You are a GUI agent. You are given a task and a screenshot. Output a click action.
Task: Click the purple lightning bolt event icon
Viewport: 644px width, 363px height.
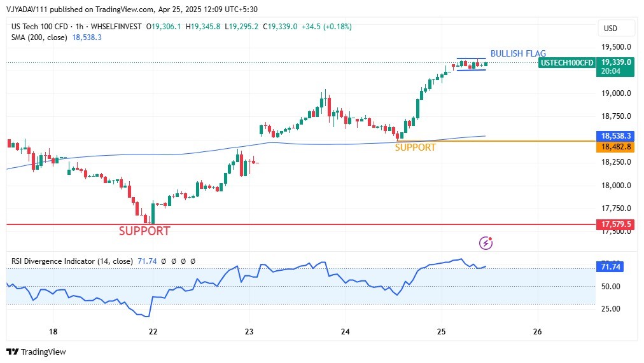pos(486,242)
